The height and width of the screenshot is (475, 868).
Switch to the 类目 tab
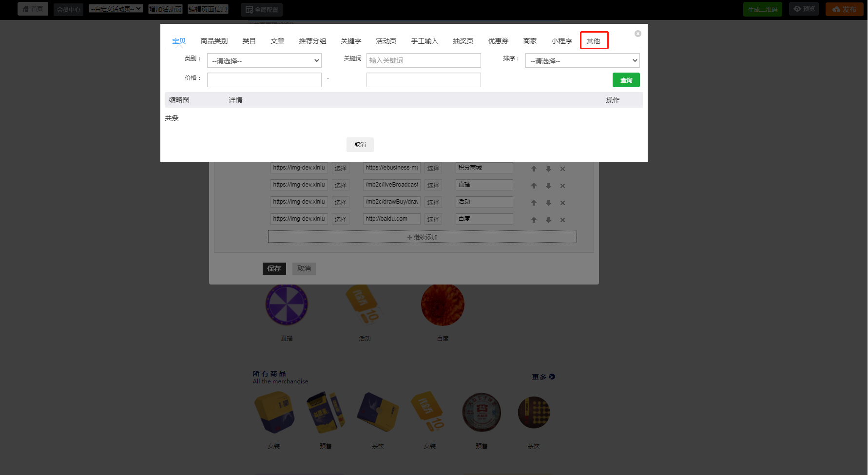click(x=249, y=41)
